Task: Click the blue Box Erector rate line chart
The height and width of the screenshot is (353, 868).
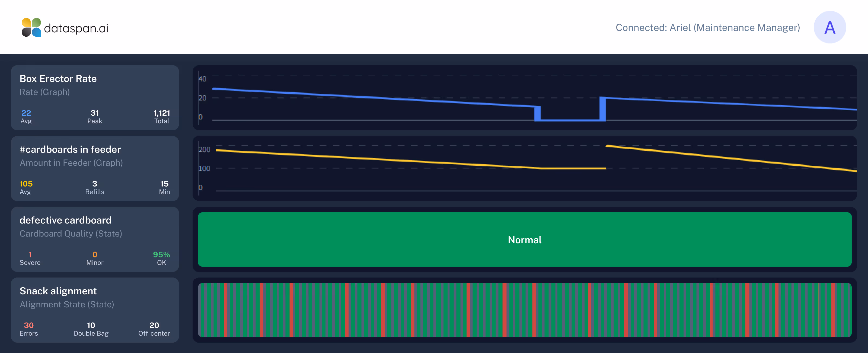Action: coord(525,98)
